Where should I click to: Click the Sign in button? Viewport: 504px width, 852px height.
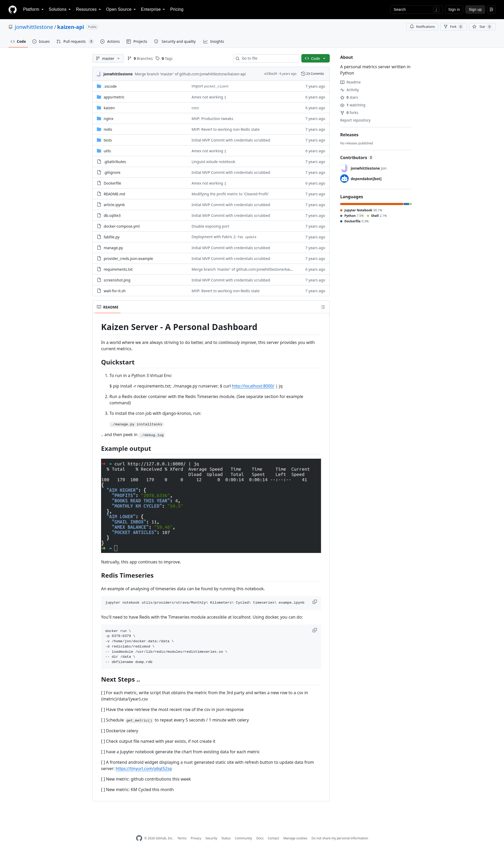454,9
